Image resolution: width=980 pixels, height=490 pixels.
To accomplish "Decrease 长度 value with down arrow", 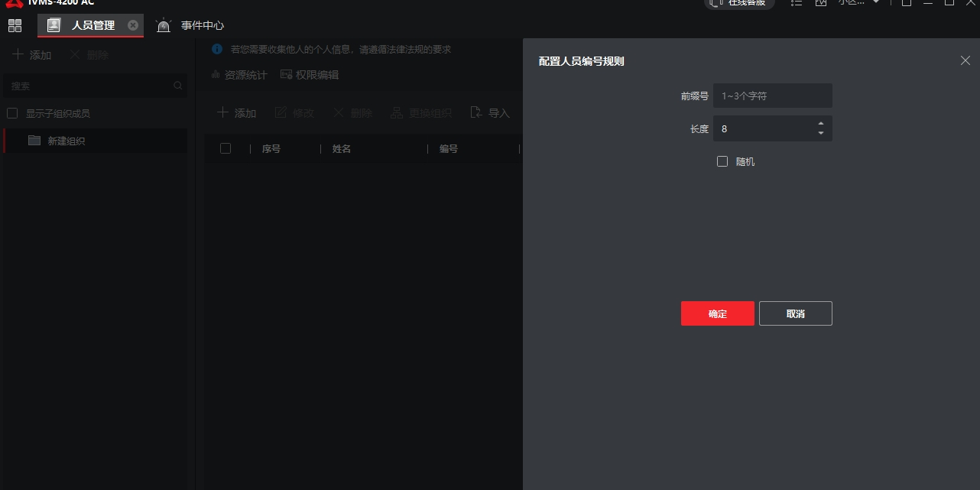I will 821,133.
